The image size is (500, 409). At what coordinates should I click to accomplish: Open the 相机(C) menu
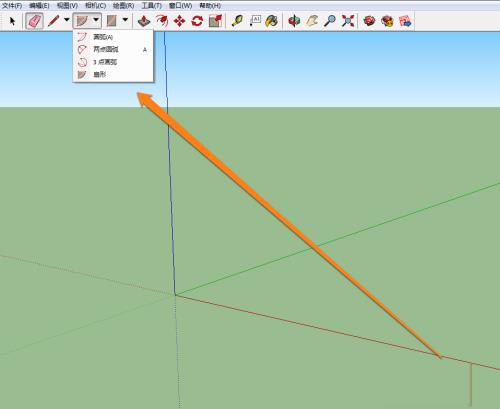(x=95, y=6)
